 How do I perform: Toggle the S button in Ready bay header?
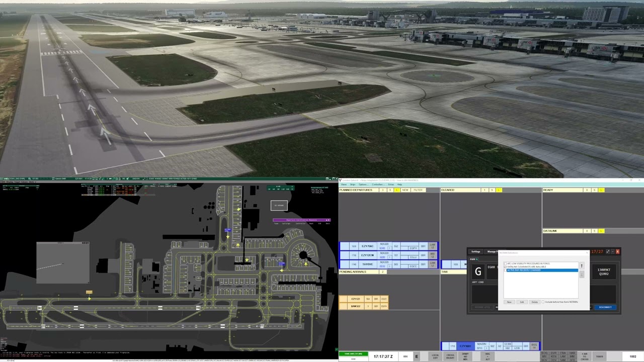click(x=594, y=190)
